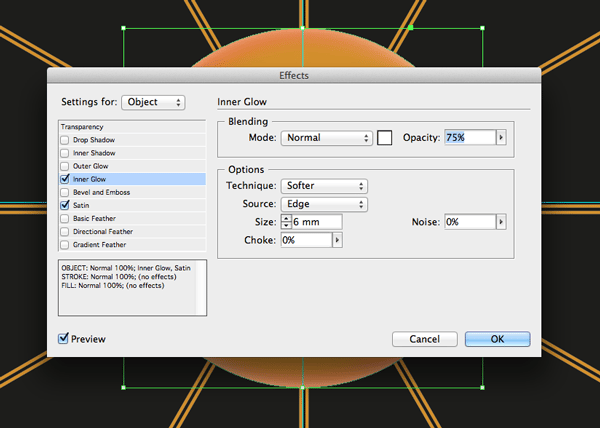The height and width of the screenshot is (428, 600).
Task: Click the Size input field
Action: pos(317,222)
